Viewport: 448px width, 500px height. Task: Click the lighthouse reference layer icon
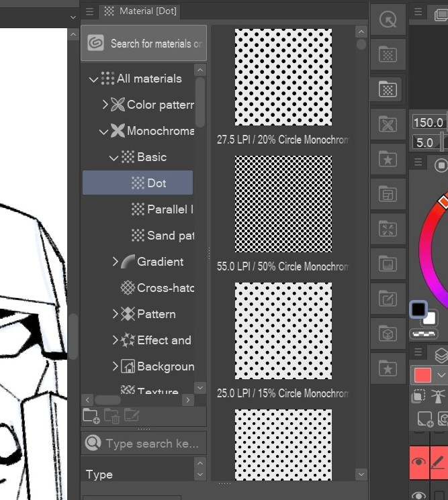tap(438, 397)
